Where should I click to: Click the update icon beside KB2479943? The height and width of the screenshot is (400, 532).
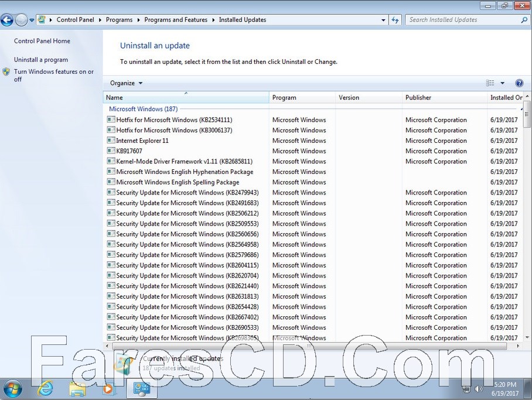pyautogui.click(x=111, y=192)
